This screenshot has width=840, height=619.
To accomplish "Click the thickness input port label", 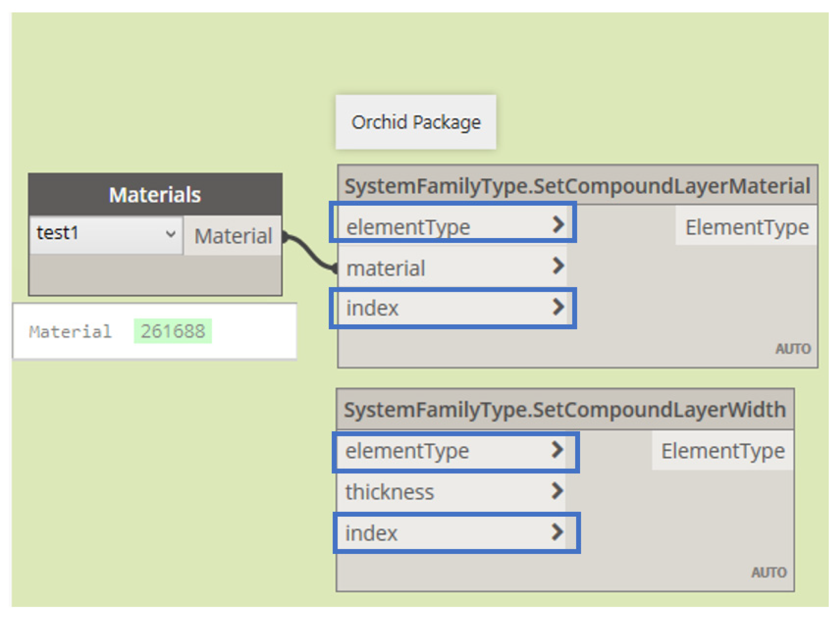I will (390, 492).
